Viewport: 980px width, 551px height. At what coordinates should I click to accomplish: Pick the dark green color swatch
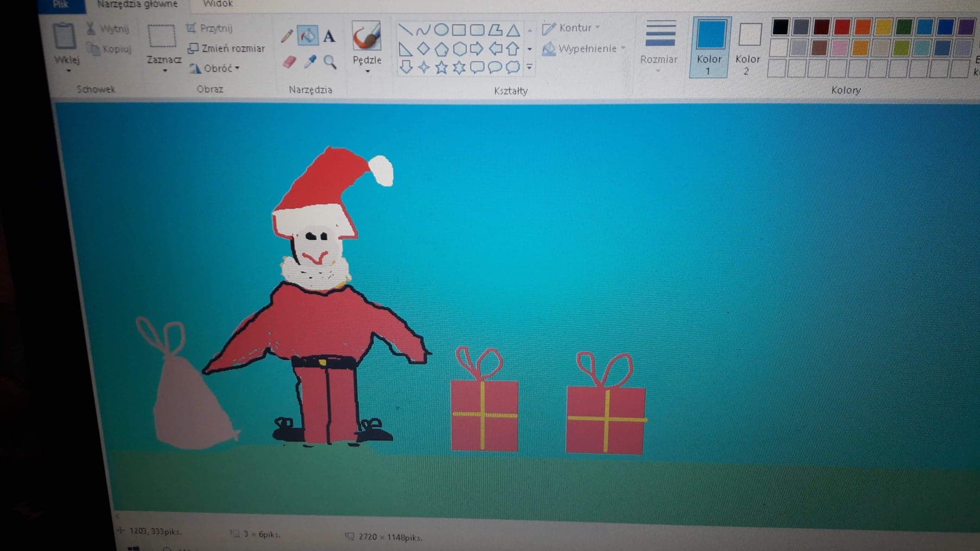(904, 26)
